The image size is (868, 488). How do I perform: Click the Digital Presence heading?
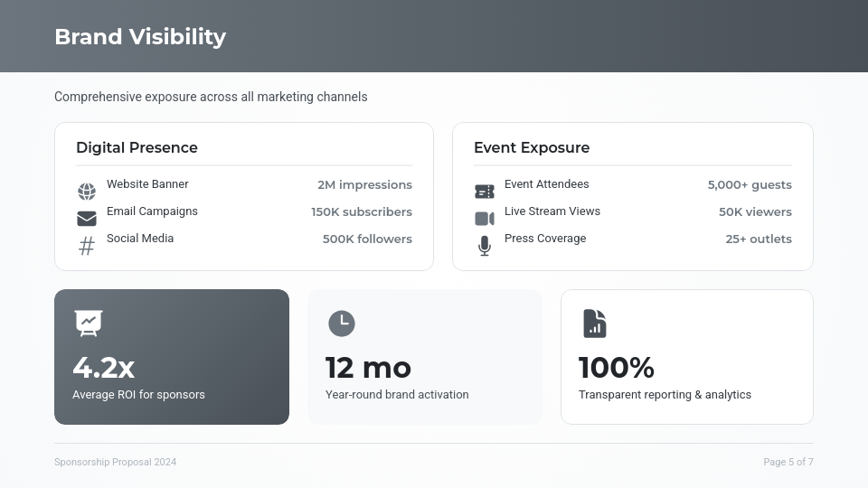137,147
